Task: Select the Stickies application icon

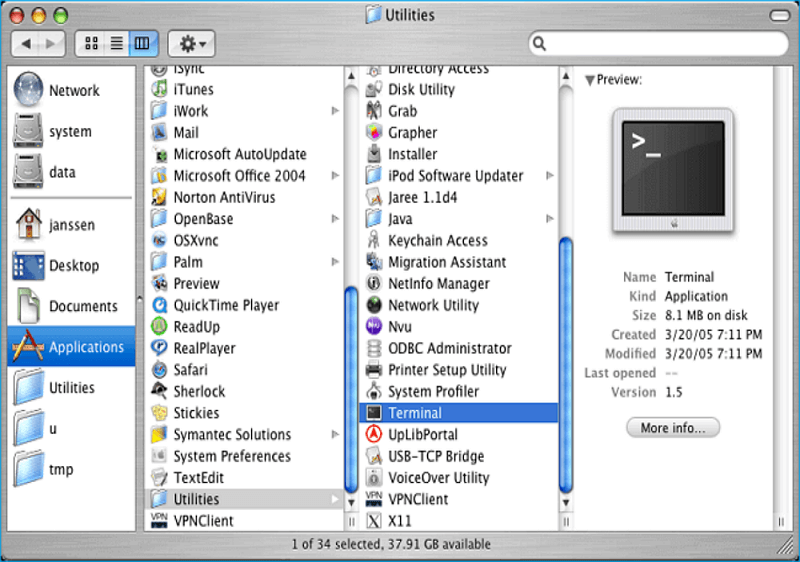Action: (x=160, y=413)
